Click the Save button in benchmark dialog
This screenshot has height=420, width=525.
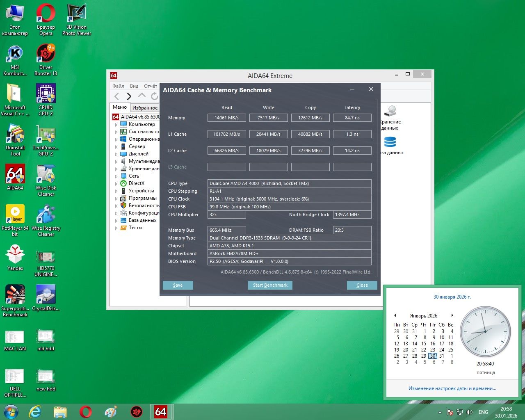(x=178, y=285)
